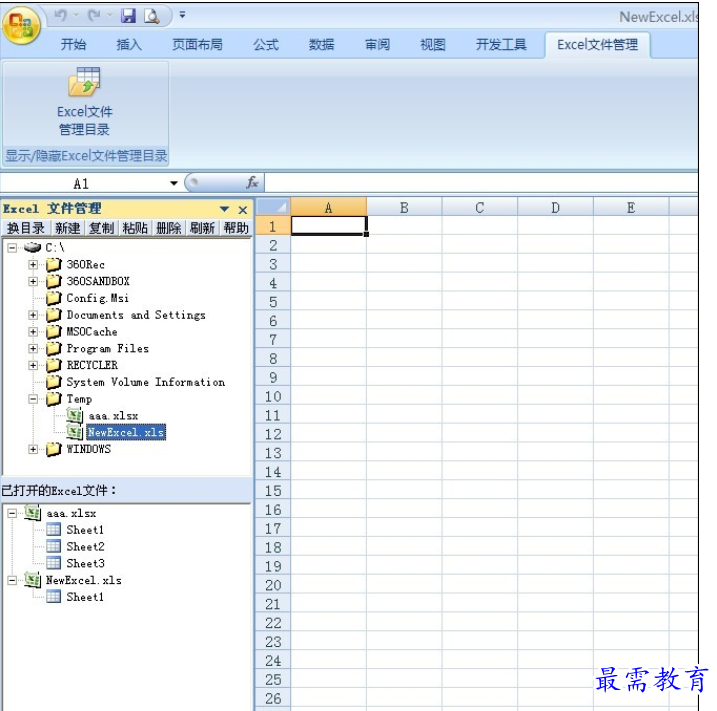Expand the 360SANDBOX folder

(33, 281)
